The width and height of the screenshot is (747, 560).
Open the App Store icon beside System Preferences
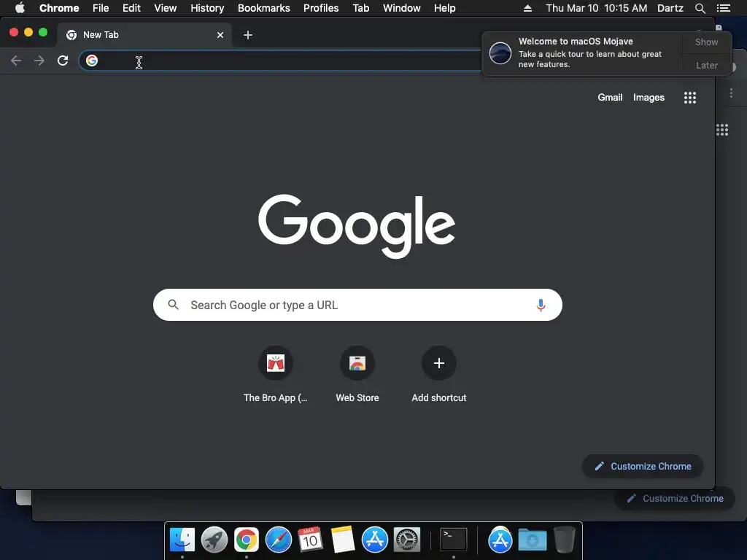pos(374,540)
